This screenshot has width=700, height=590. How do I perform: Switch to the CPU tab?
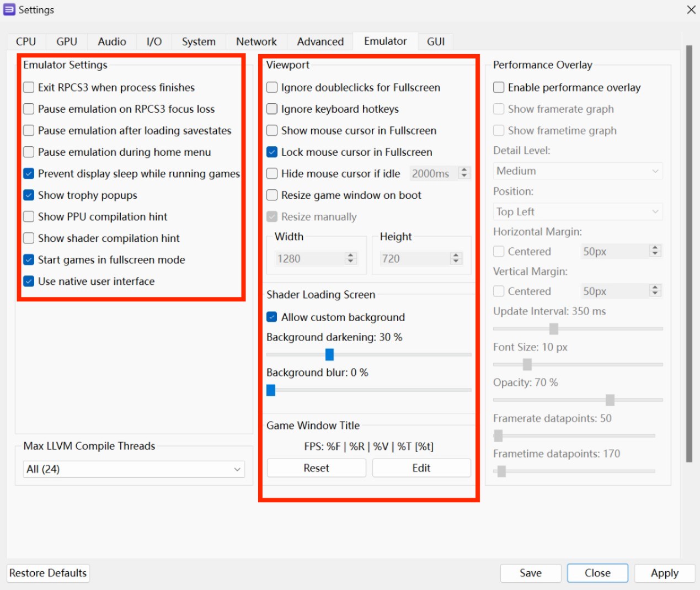click(26, 41)
